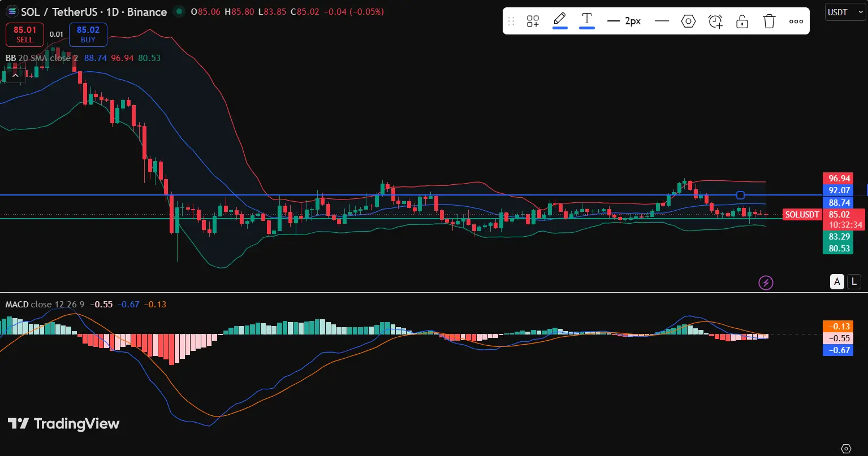Select the BB 20 SMA close 2 indicator legend
The height and width of the screenshot is (456, 868).
coord(42,58)
